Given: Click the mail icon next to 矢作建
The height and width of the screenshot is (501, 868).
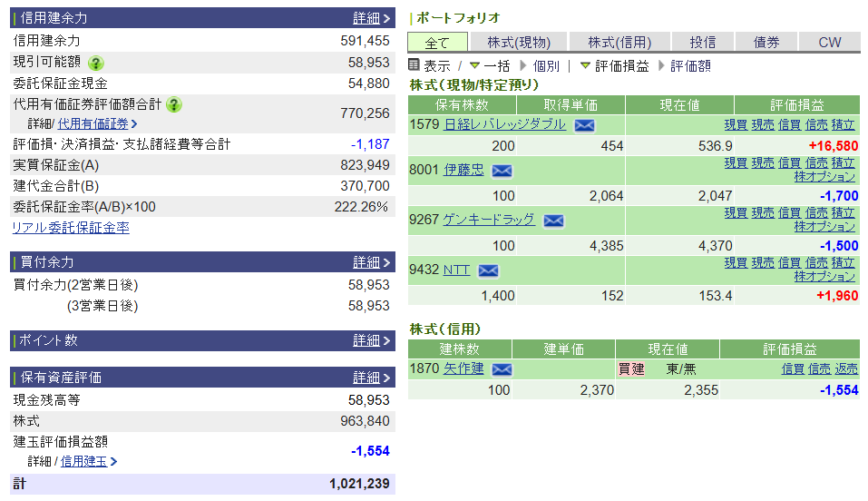Looking at the screenshot, I should point(502,369).
